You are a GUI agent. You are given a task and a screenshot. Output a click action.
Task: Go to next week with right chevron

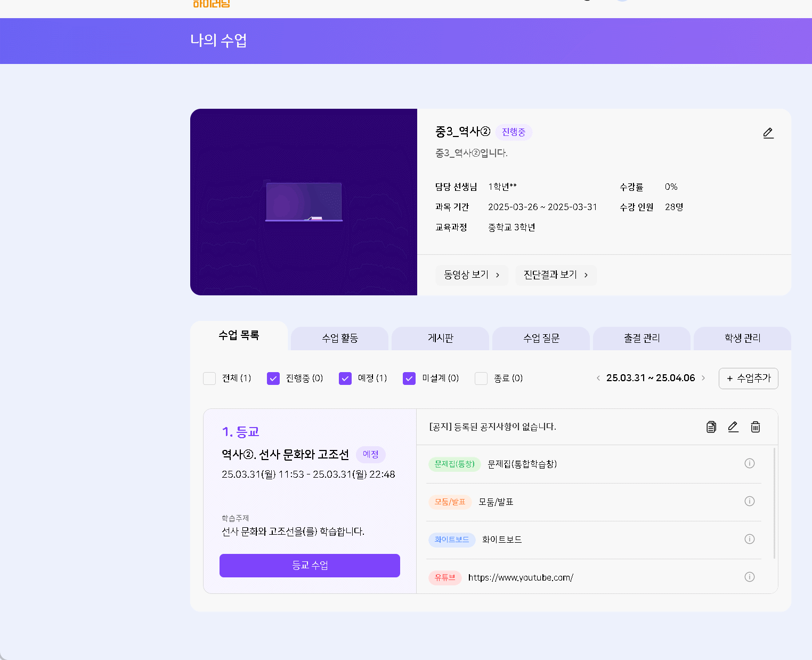703,378
